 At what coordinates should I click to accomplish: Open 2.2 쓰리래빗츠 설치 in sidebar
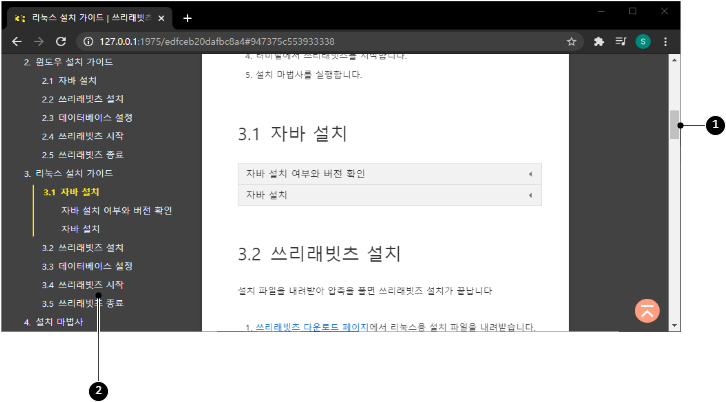pos(82,99)
